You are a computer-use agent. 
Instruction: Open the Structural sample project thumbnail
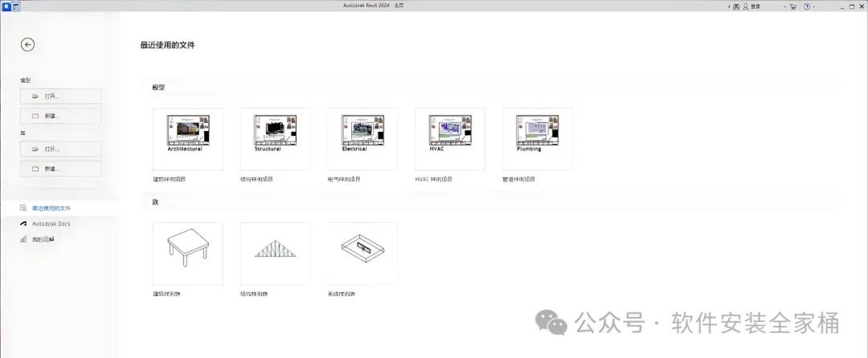[x=275, y=139]
